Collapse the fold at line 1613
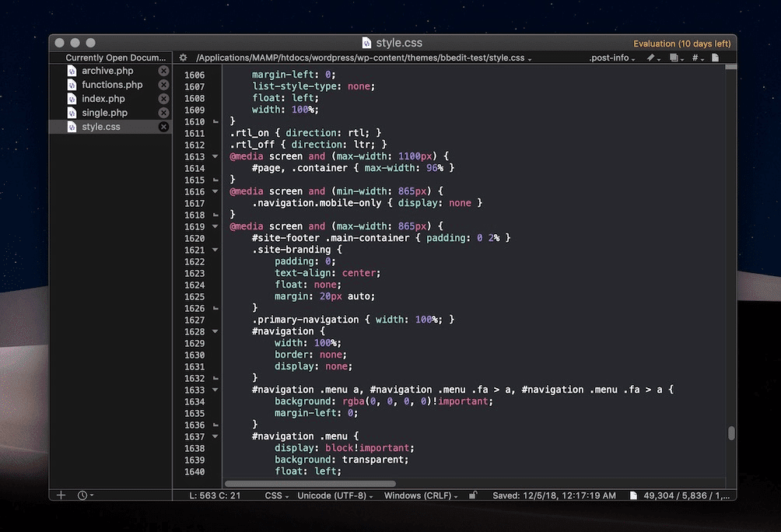This screenshot has width=781, height=532. [215, 156]
